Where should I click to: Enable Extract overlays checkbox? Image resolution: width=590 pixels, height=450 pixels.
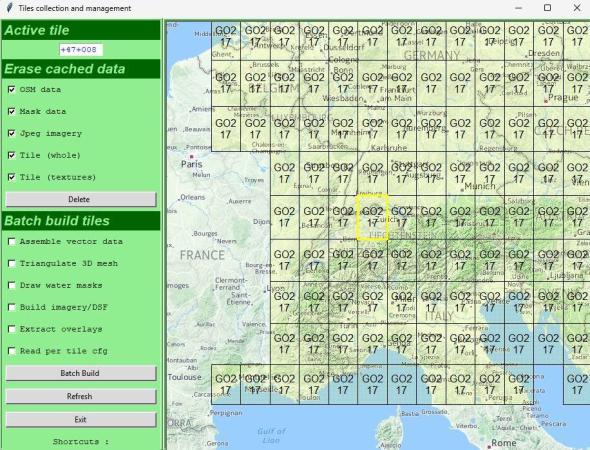(x=12, y=329)
